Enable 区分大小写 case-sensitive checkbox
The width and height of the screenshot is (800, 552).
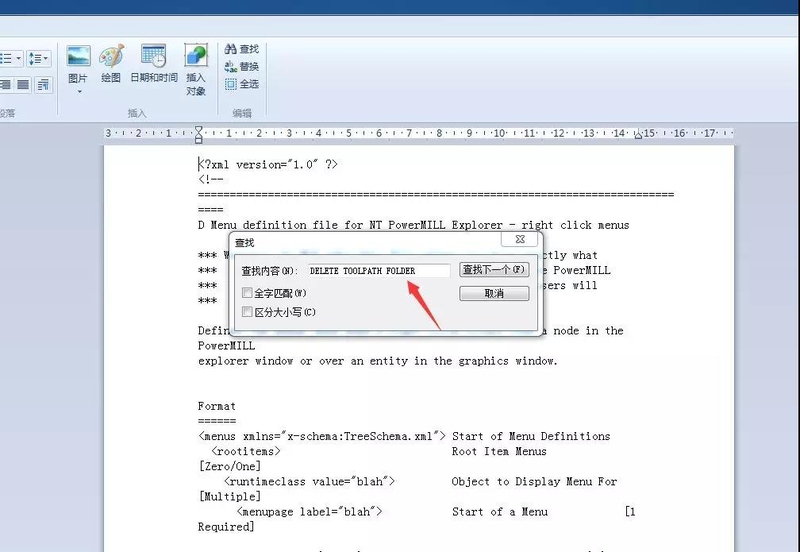click(x=247, y=312)
